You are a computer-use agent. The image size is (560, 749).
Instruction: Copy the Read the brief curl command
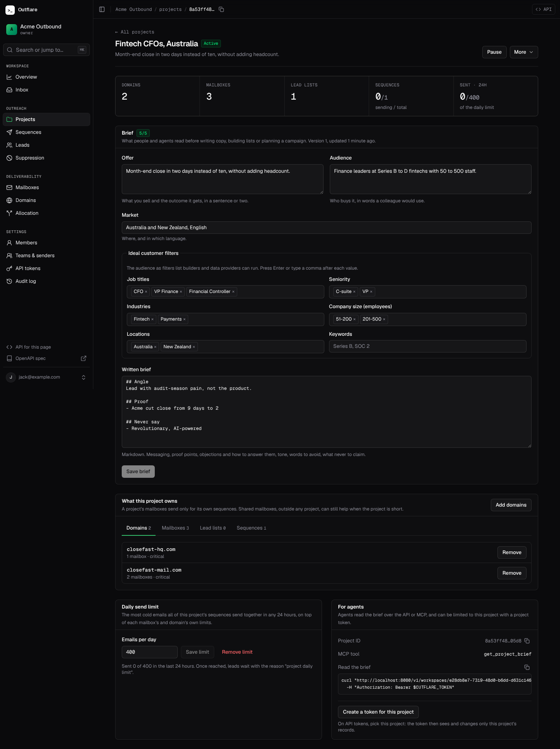click(x=527, y=667)
